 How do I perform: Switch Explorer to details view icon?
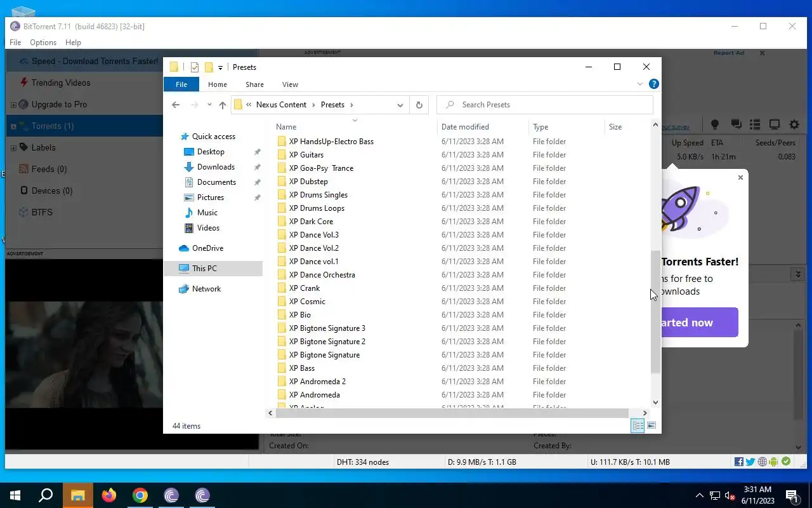tap(638, 426)
